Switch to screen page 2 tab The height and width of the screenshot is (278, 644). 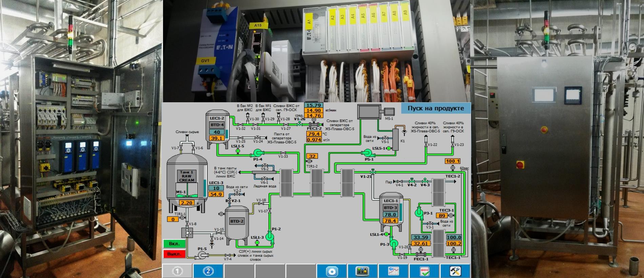point(208,271)
